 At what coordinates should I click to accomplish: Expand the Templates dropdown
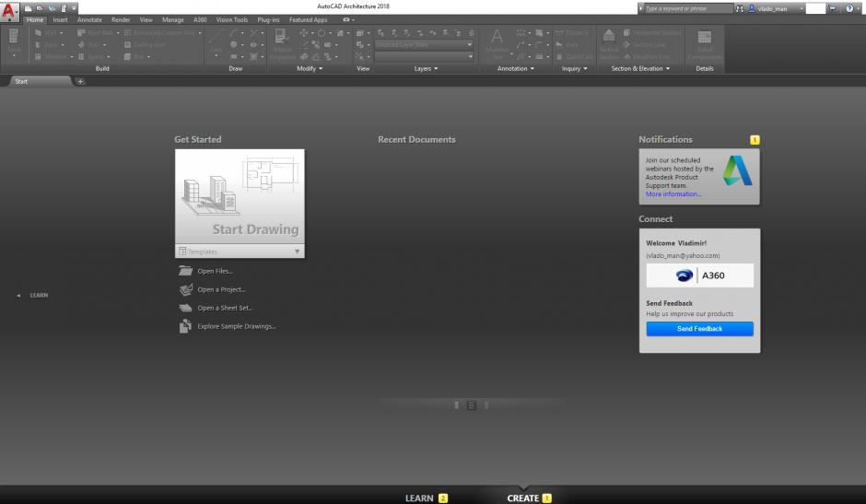coord(298,252)
